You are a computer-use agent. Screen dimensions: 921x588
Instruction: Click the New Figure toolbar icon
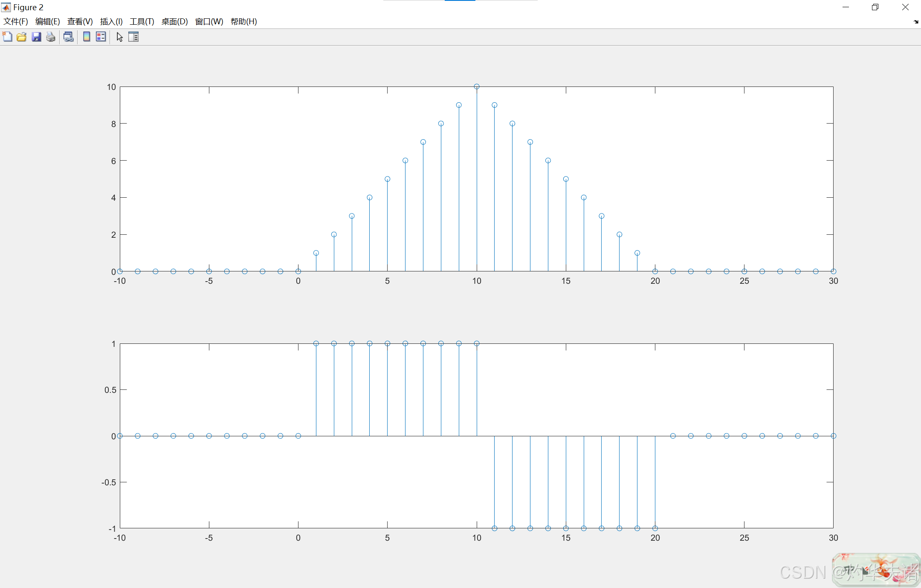point(7,37)
